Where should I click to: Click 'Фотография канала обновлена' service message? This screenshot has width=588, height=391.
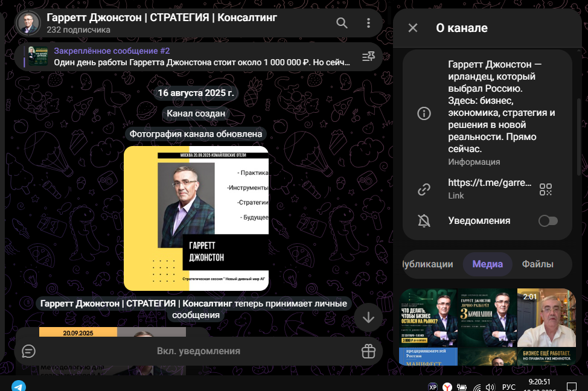pyautogui.click(x=196, y=134)
